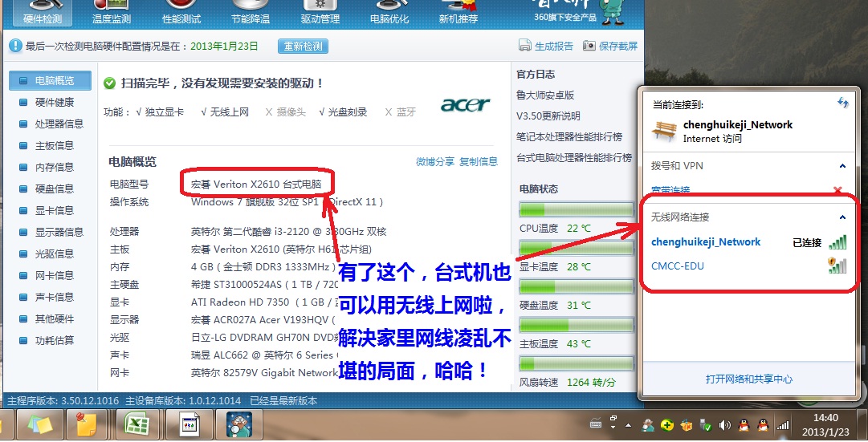Click CMCC-EDU signal strength icon
Viewport: 868px width, 442px height.
pyautogui.click(x=837, y=266)
